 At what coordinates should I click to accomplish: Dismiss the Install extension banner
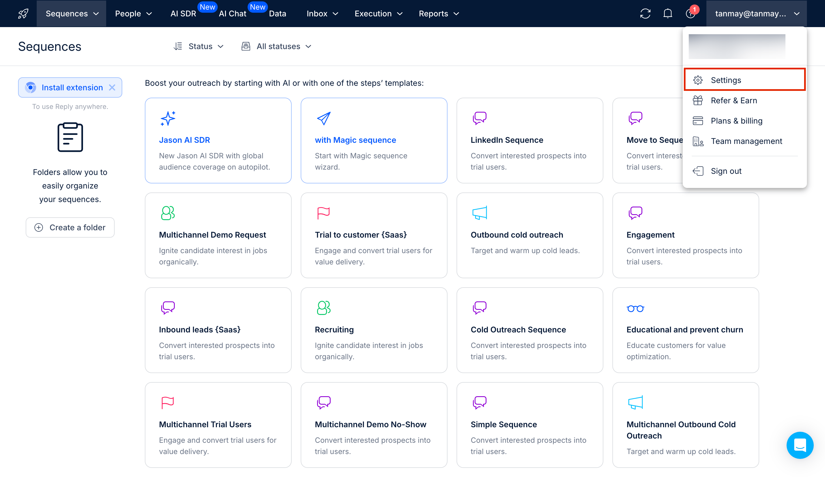coord(112,88)
